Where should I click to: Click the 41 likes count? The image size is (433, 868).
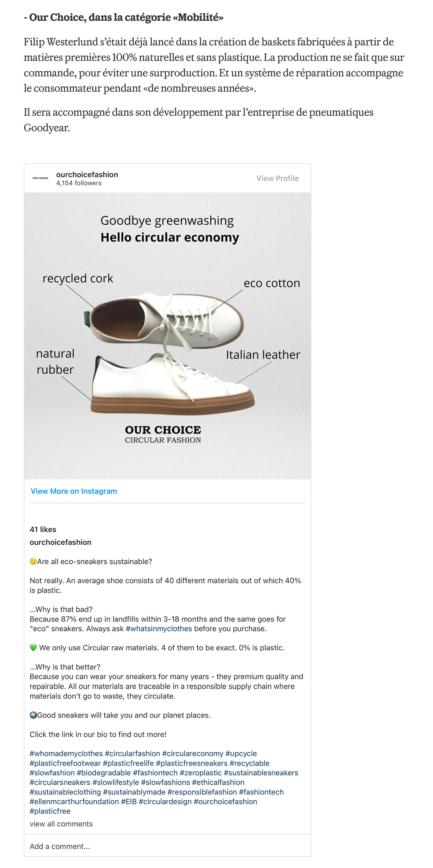click(43, 529)
